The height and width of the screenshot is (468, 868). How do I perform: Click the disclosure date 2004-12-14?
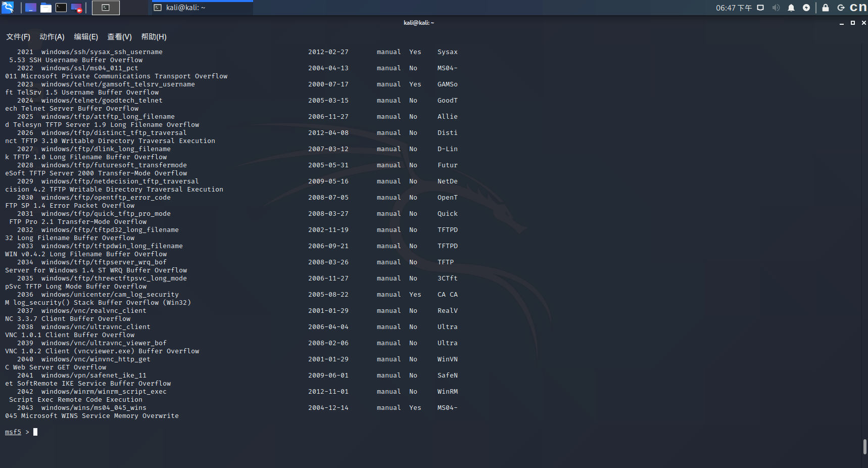point(328,408)
